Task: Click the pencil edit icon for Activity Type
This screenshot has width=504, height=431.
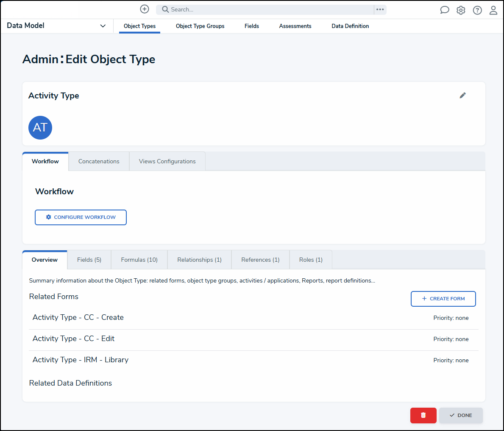Action: tap(462, 95)
